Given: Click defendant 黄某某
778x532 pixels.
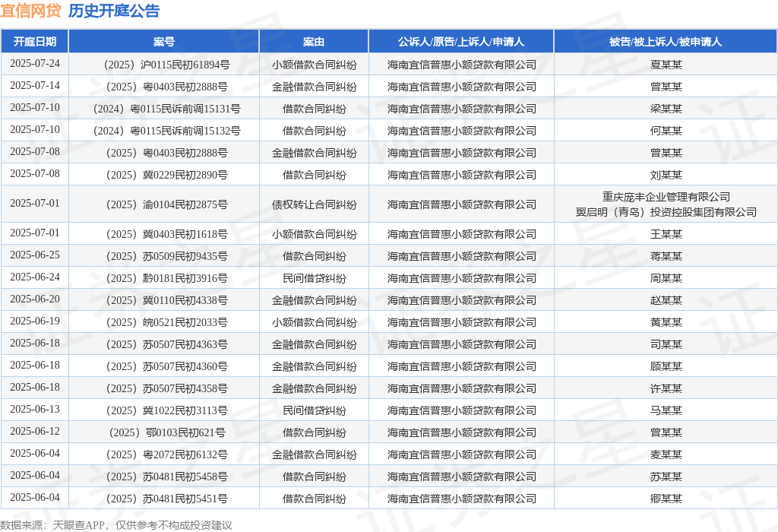Looking at the screenshot, I should [666, 322].
